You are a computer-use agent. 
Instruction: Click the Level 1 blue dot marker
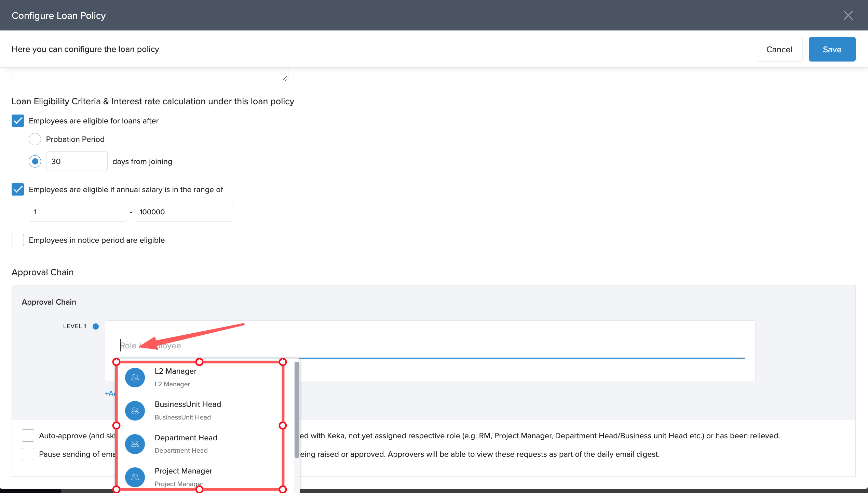point(96,326)
